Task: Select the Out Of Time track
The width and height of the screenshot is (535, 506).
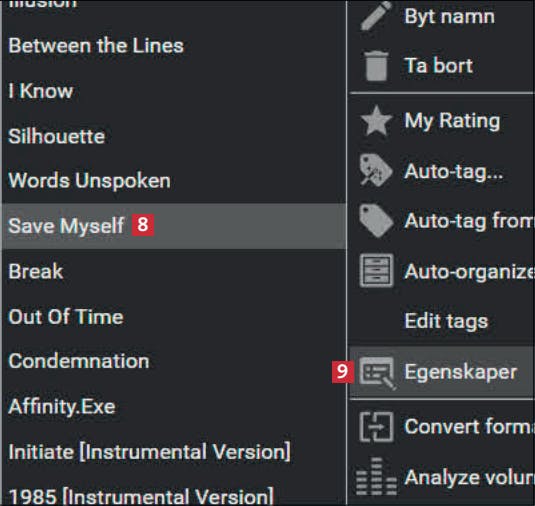Action: point(174,317)
